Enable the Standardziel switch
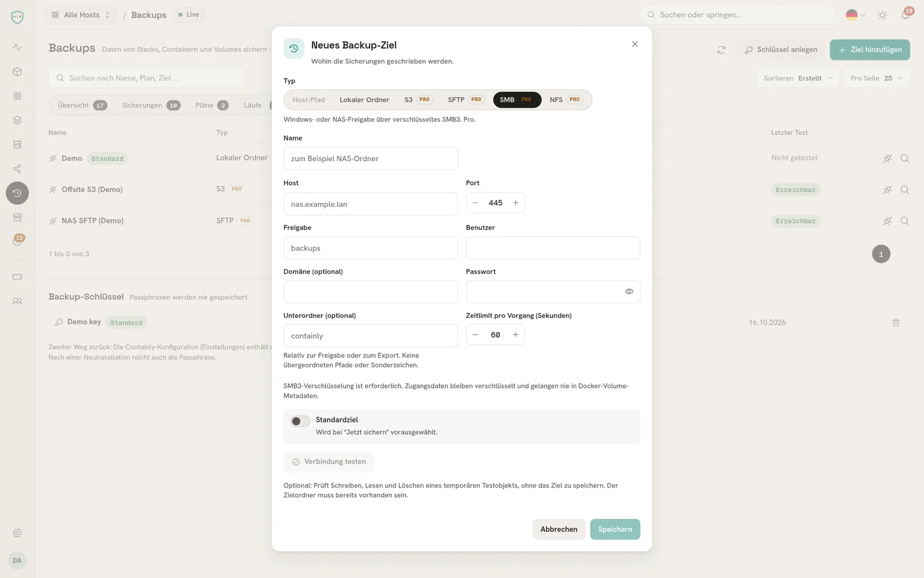Viewport: 924px width, 578px height. tap(300, 421)
